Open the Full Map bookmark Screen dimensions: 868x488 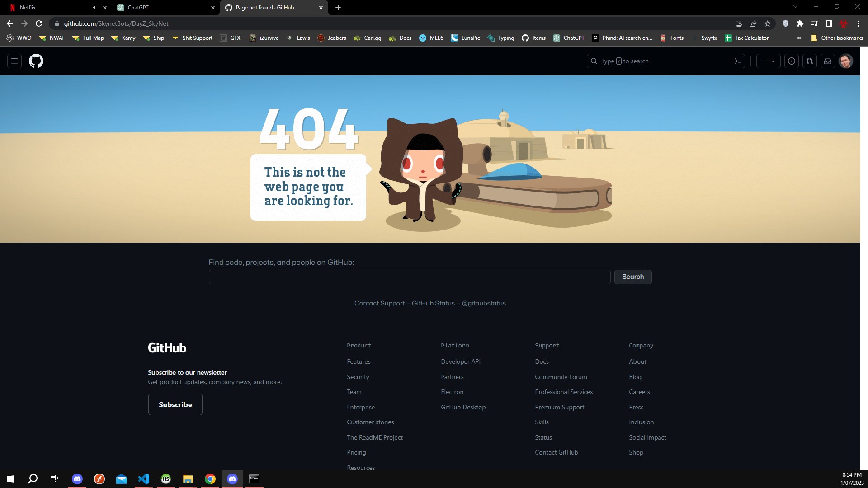[88, 38]
